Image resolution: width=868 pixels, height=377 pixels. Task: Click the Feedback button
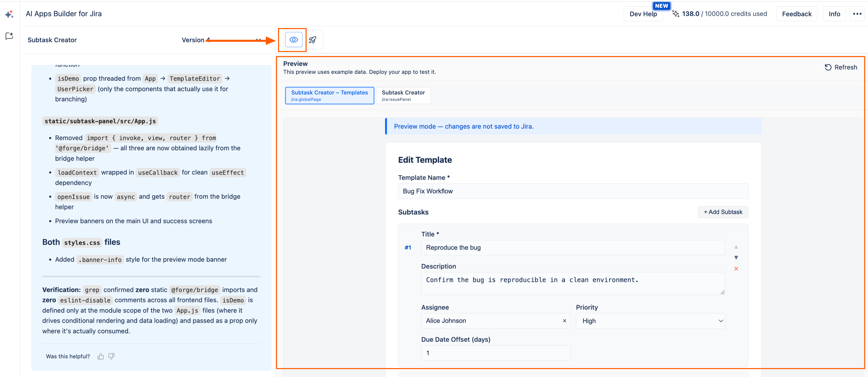click(x=797, y=14)
